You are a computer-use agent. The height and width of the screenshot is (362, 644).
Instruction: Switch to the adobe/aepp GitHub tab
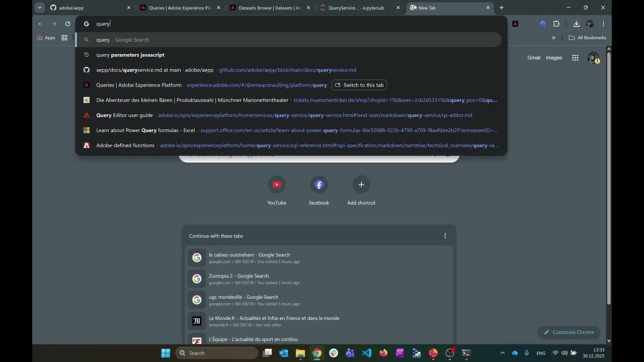[91, 8]
